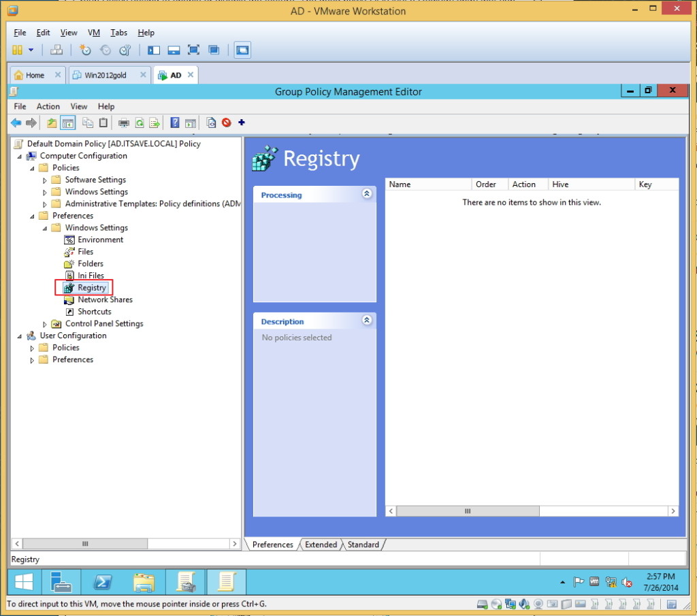The width and height of the screenshot is (697, 616).
Task: Toggle Show/Hide Console Tree toolbar icon
Action: coord(68,123)
